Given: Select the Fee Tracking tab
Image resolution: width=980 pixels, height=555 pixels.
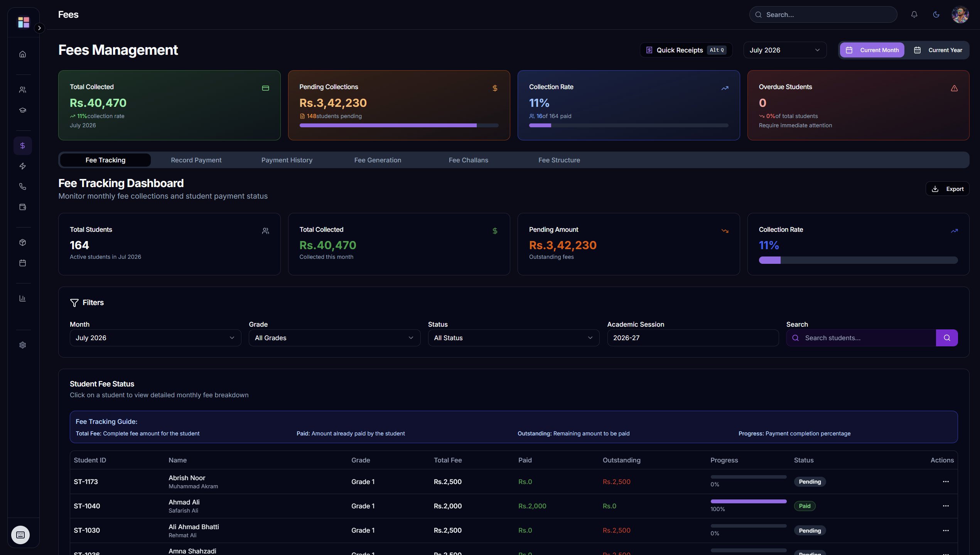Looking at the screenshot, I should coord(105,160).
